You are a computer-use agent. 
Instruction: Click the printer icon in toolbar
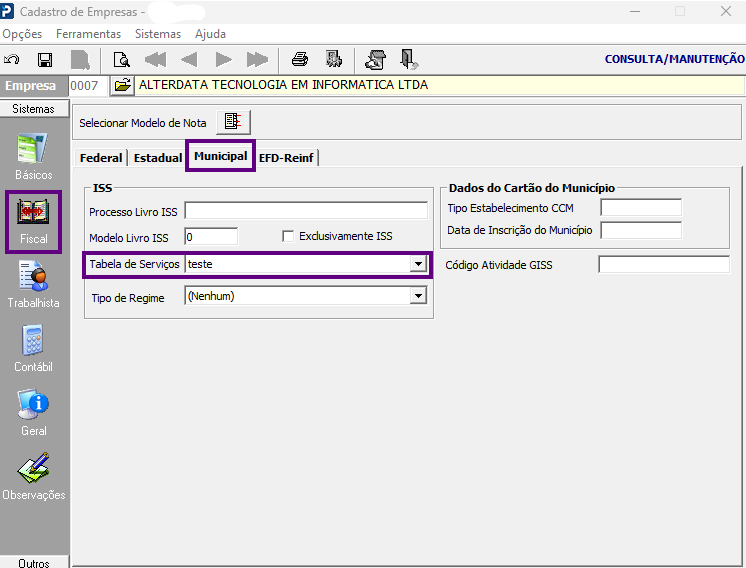tap(300, 59)
